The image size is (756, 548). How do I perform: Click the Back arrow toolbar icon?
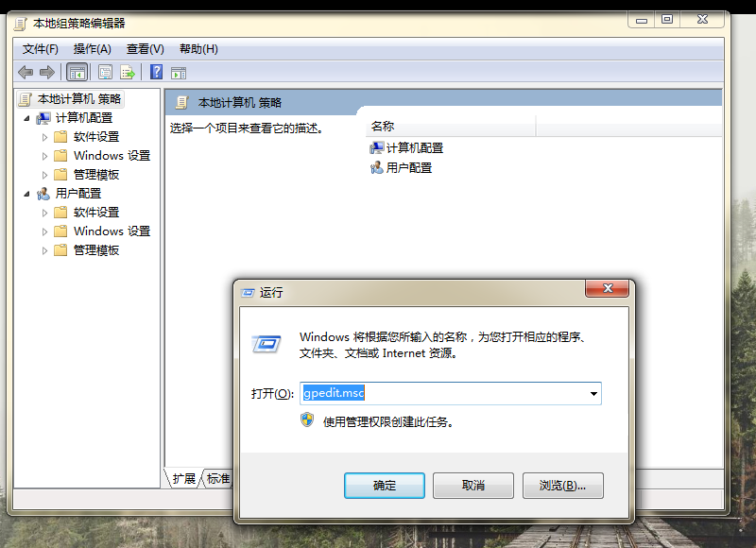pos(26,73)
